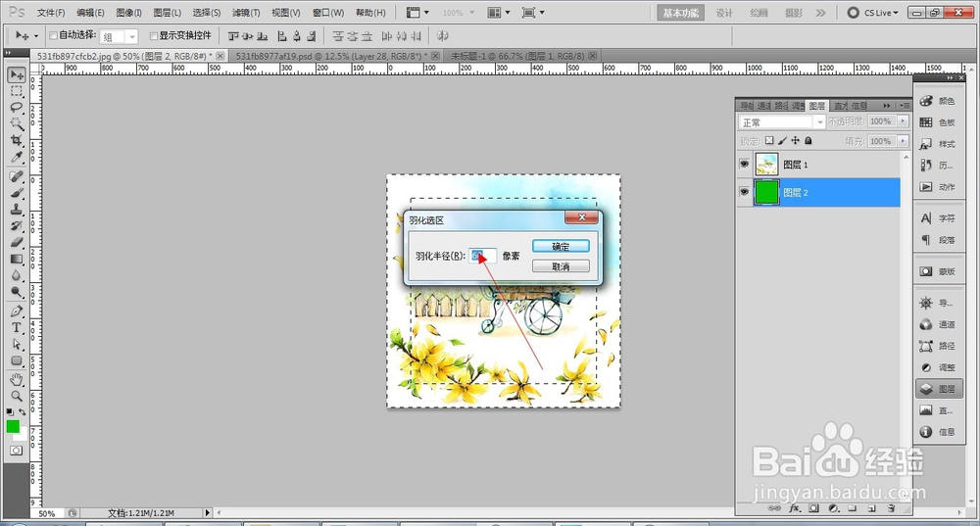Click the 图层 2 green thumbnail
Image resolution: width=980 pixels, height=526 pixels.
(x=767, y=192)
